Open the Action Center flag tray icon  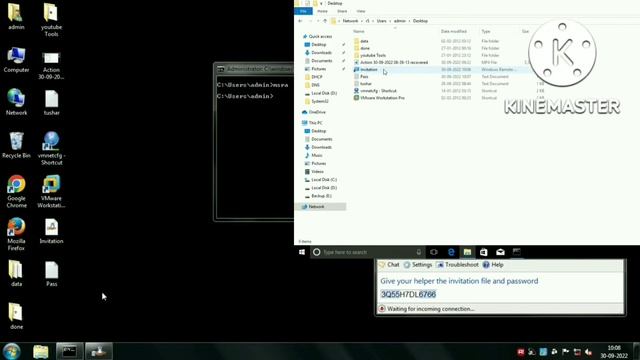(x=566, y=352)
